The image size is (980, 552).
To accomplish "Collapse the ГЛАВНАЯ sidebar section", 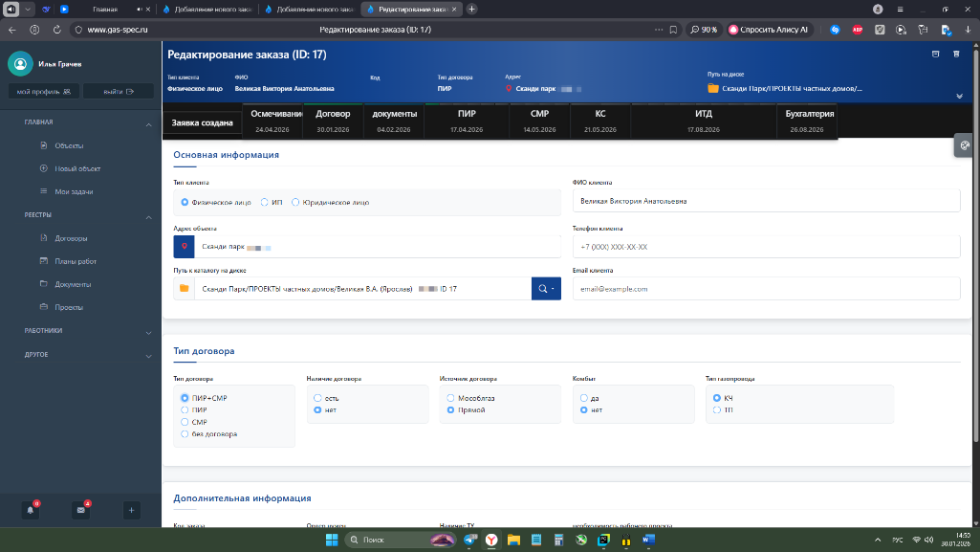I will click(149, 125).
